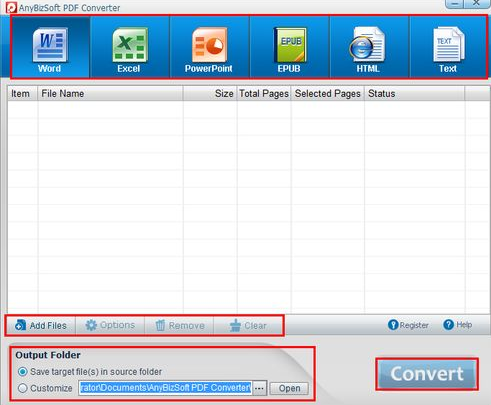Click the Selected Pages column header
491x405 pixels.
[x=328, y=94]
